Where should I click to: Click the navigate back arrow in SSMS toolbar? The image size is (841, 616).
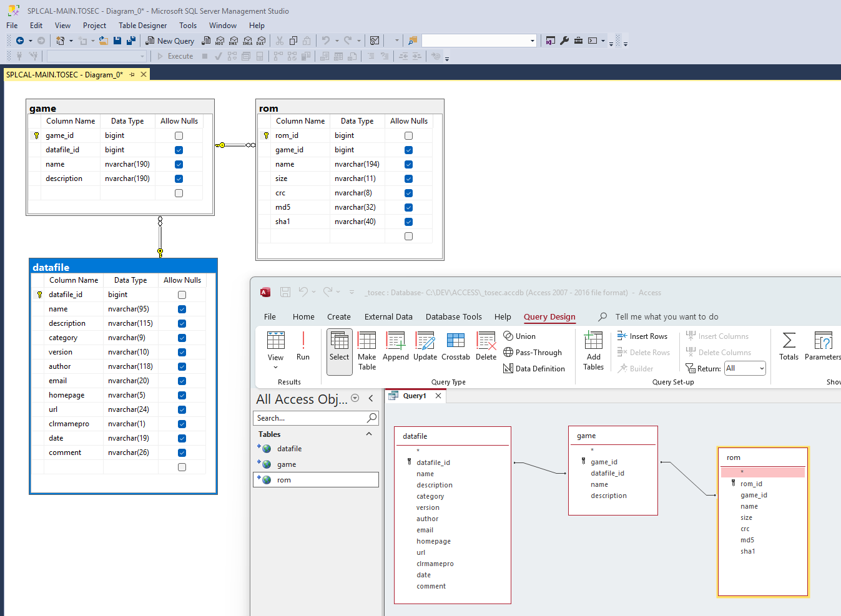(20, 41)
